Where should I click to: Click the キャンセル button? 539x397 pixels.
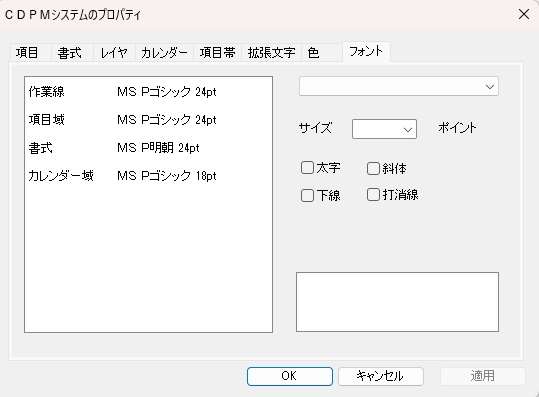(381, 376)
